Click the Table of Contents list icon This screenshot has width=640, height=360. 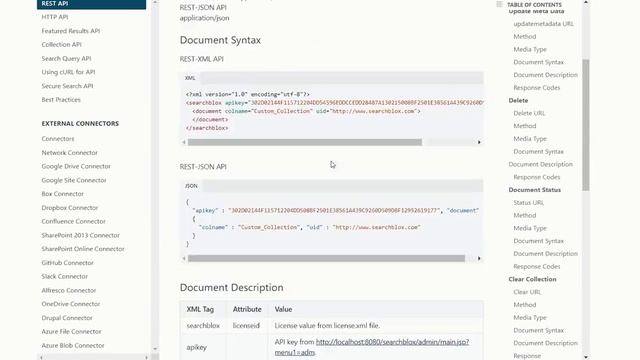click(x=499, y=4)
